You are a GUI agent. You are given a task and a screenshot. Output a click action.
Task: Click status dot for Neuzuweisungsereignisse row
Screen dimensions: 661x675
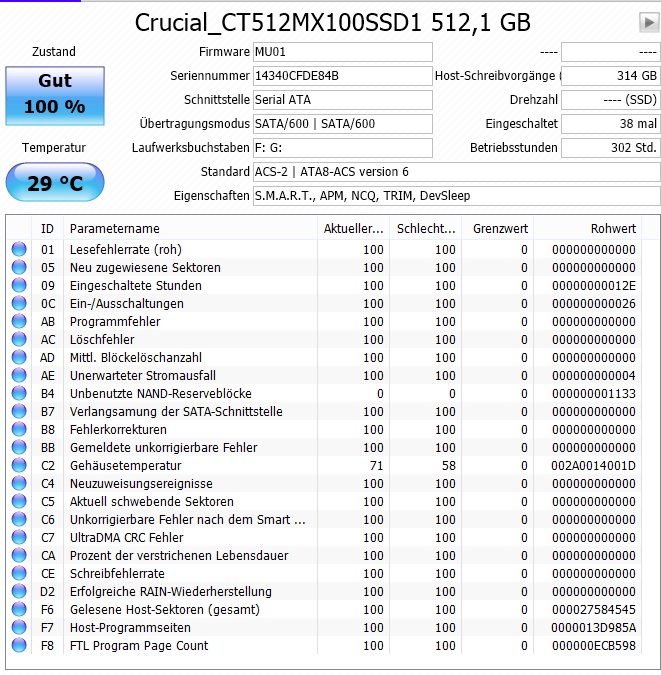tap(19, 483)
